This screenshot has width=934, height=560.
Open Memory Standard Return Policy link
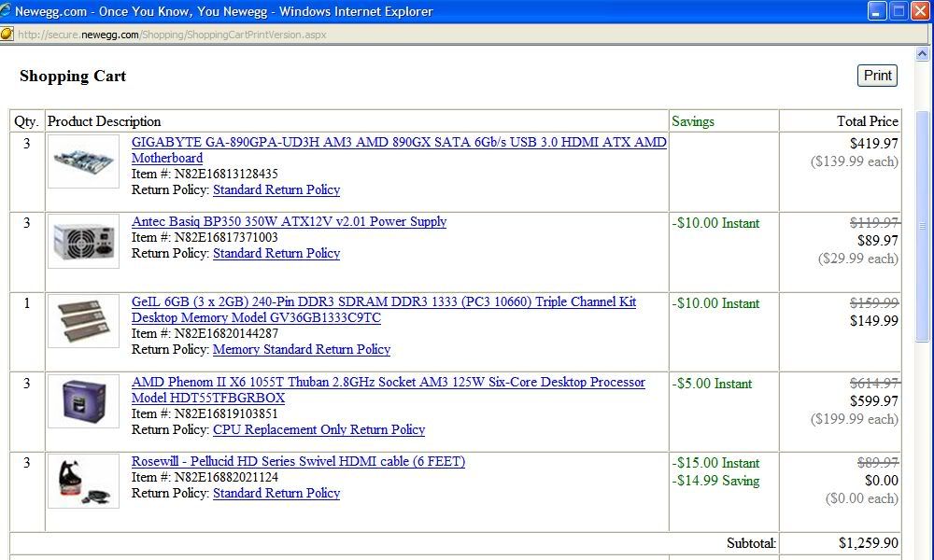[x=302, y=350]
